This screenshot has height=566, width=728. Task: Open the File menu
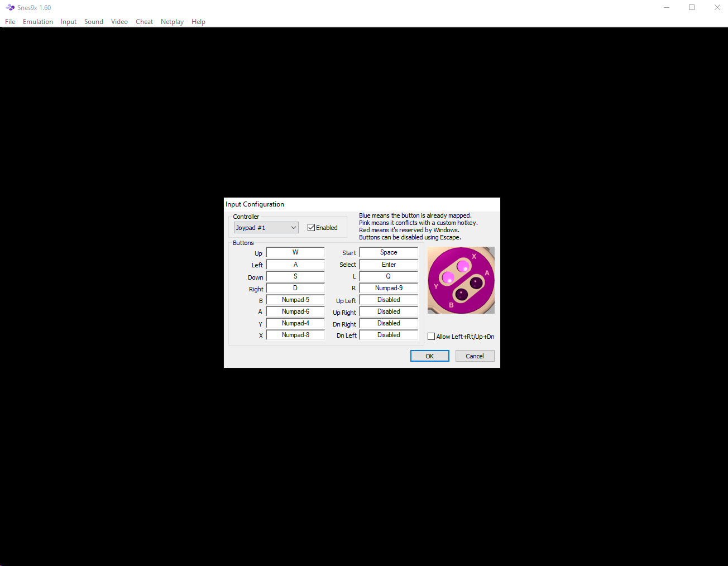coord(10,22)
